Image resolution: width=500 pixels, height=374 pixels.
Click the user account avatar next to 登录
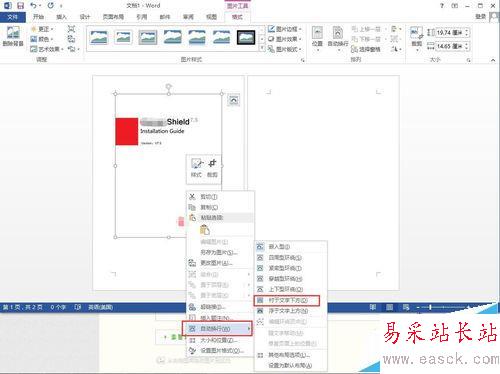494,17
